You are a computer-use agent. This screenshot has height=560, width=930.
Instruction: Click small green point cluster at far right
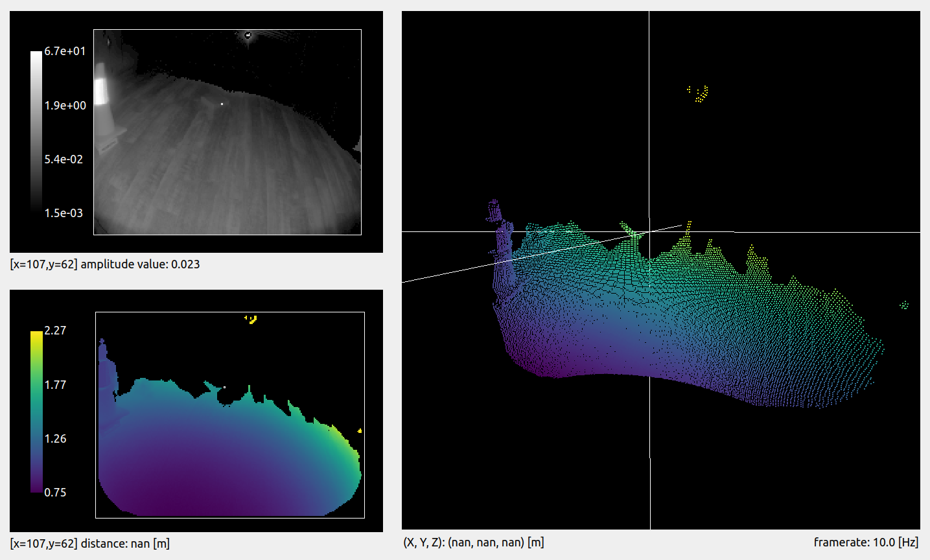click(904, 305)
